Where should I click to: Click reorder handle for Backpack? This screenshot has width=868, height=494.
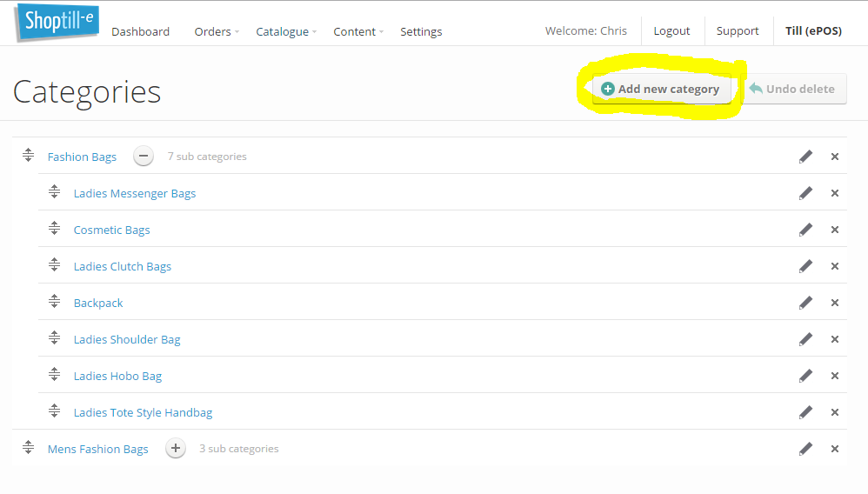click(54, 301)
